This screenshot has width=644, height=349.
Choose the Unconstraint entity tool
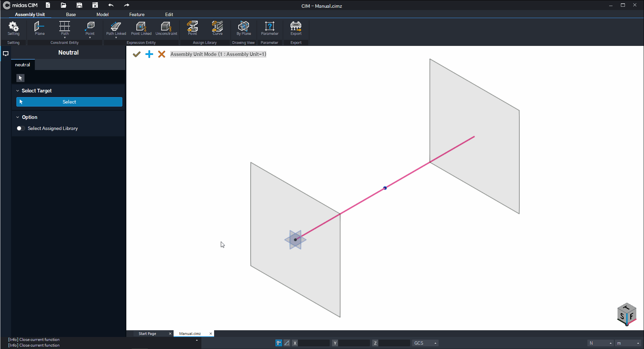coord(166,28)
